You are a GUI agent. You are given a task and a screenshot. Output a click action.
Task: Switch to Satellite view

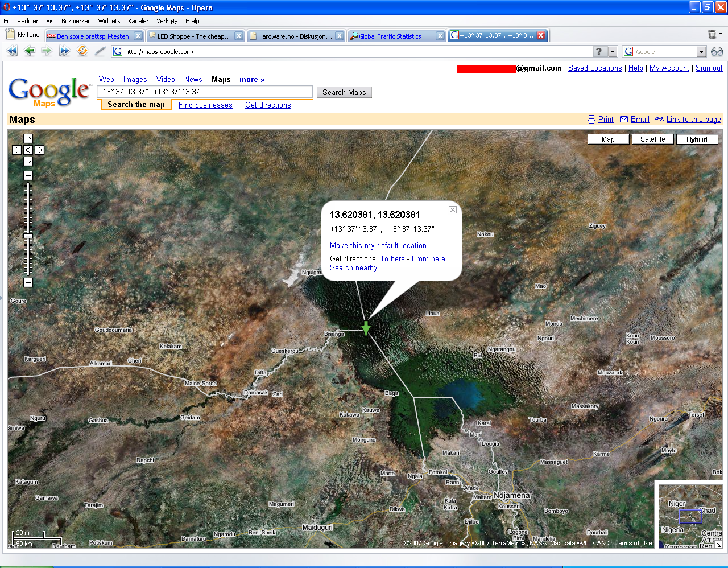click(x=652, y=139)
